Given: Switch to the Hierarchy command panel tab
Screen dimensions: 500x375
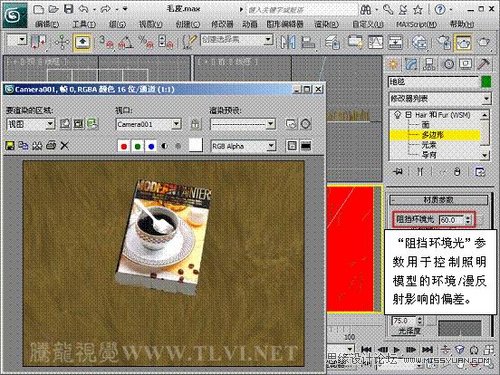Looking at the screenshot, I should tap(429, 63).
